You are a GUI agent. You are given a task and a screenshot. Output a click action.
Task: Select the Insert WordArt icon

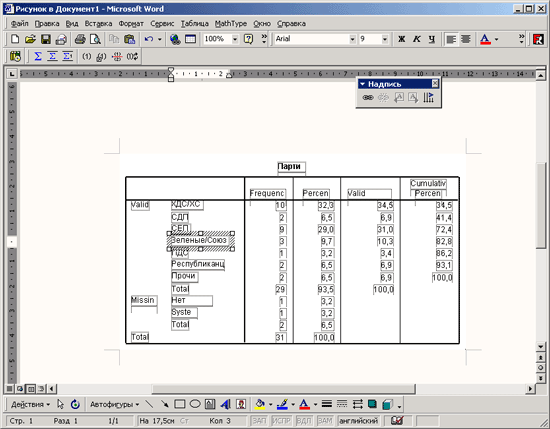pos(225,404)
